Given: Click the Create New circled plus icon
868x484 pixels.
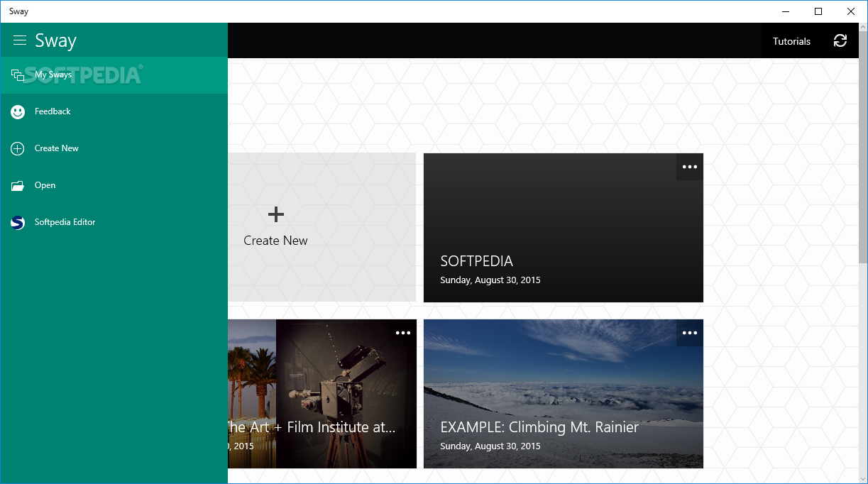Looking at the screenshot, I should [18, 148].
